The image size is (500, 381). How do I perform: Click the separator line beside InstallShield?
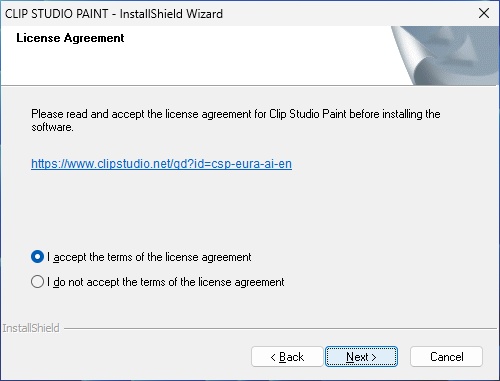[x=280, y=329]
